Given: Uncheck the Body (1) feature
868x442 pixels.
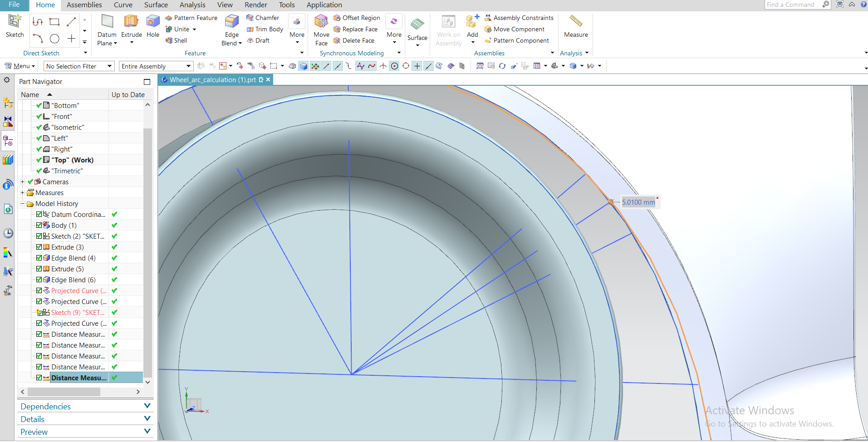Looking at the screenshot, I should [39, 225].
